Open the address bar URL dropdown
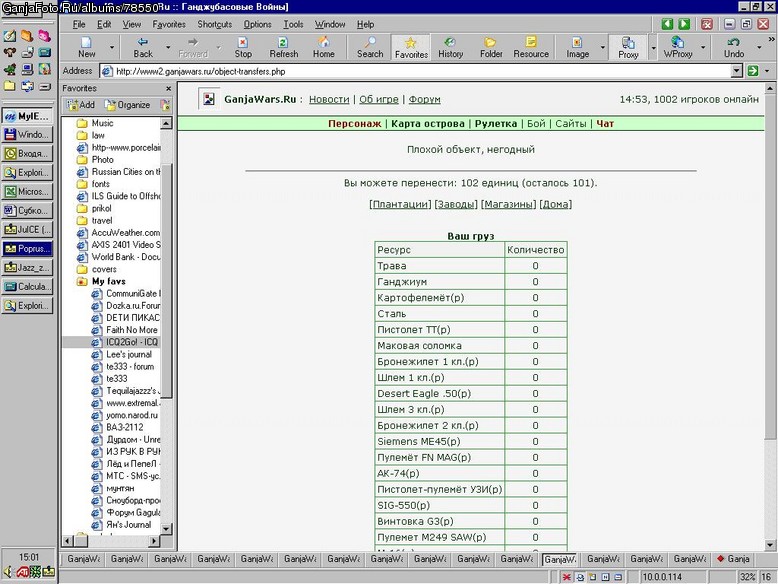 pyautogui.click(x=737, y=71)
